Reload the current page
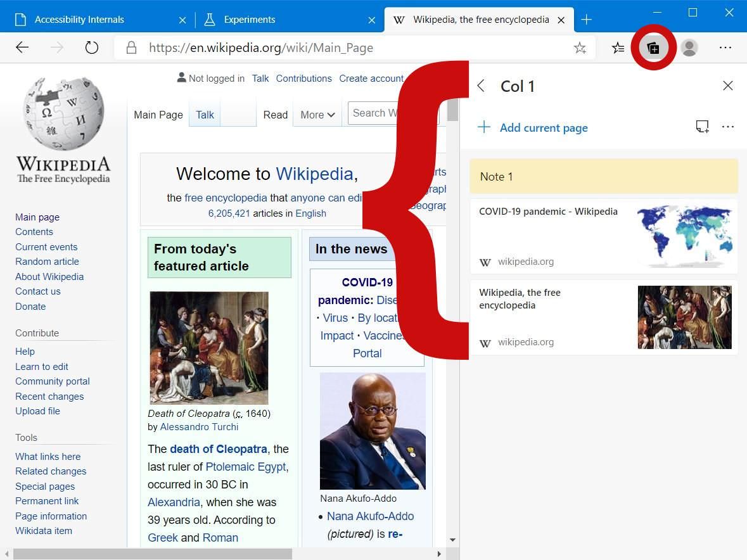This screenshot has height=560, width=747. click(x=91, y=47)
